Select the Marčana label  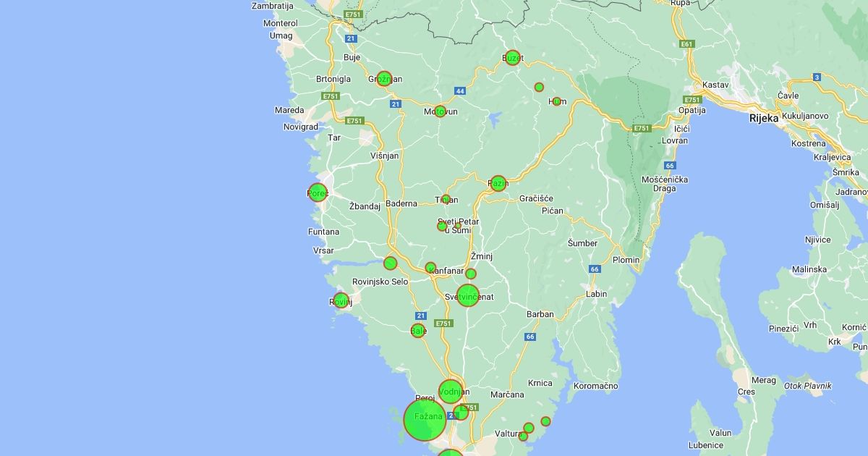pos(507,394)
